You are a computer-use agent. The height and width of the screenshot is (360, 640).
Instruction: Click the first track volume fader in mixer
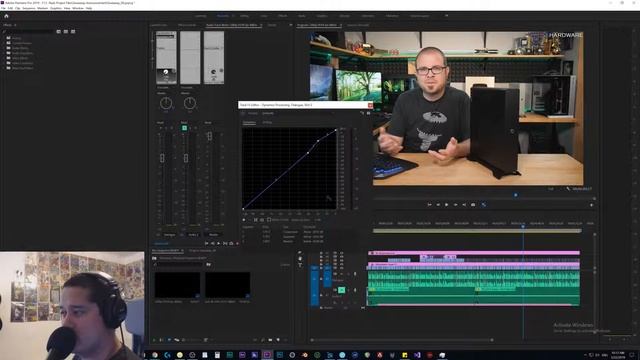click(x=162, y=158)
